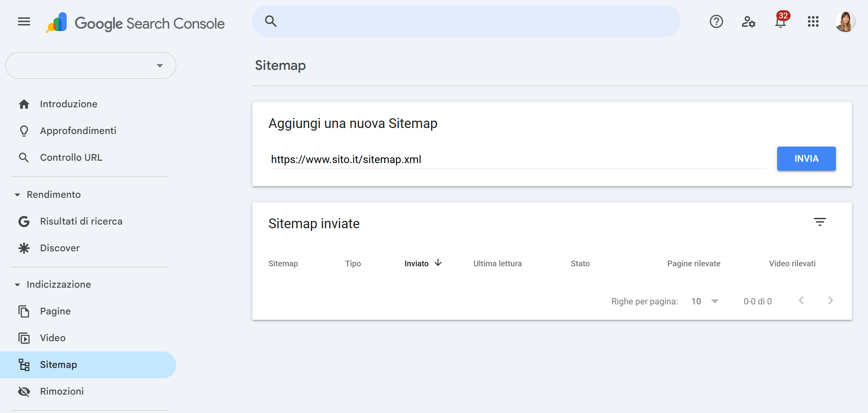Toggle the hamburger navigation menu

click(23, 22)
